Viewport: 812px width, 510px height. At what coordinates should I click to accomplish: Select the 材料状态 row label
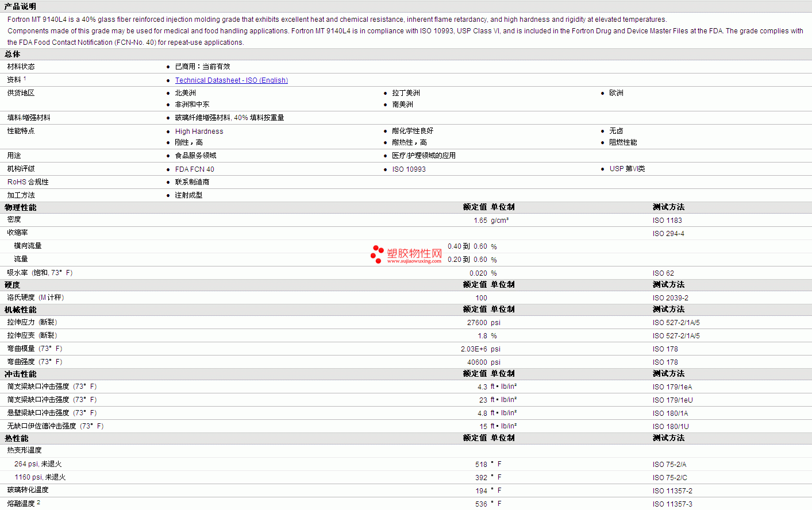coord(21,67)
